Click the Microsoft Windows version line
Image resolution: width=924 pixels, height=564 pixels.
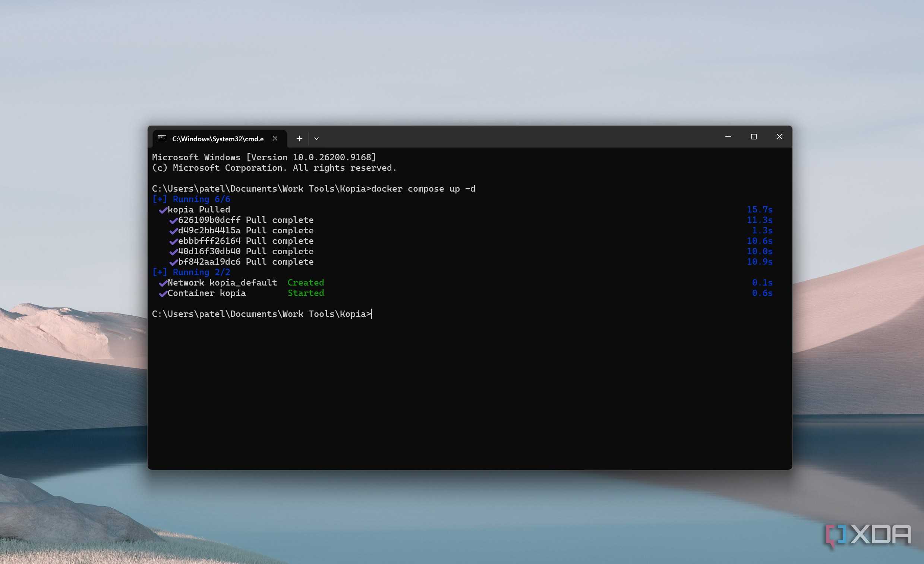tap(264, 158)
